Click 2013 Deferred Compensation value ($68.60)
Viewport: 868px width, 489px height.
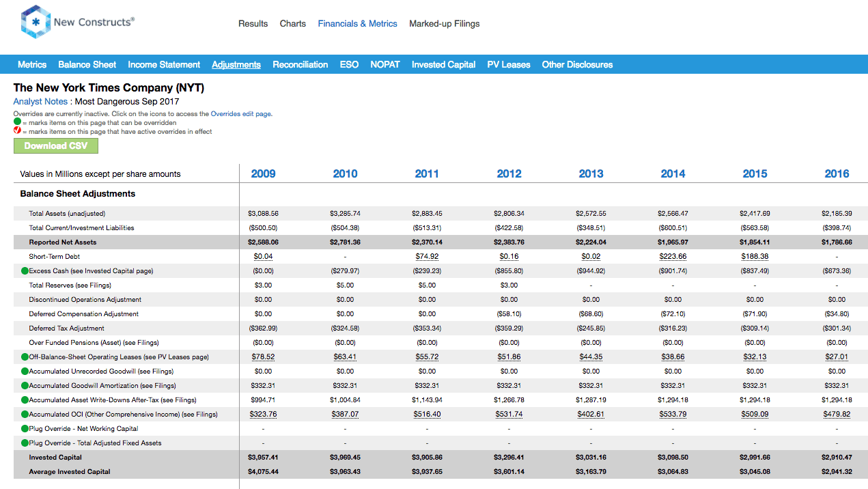591,314
